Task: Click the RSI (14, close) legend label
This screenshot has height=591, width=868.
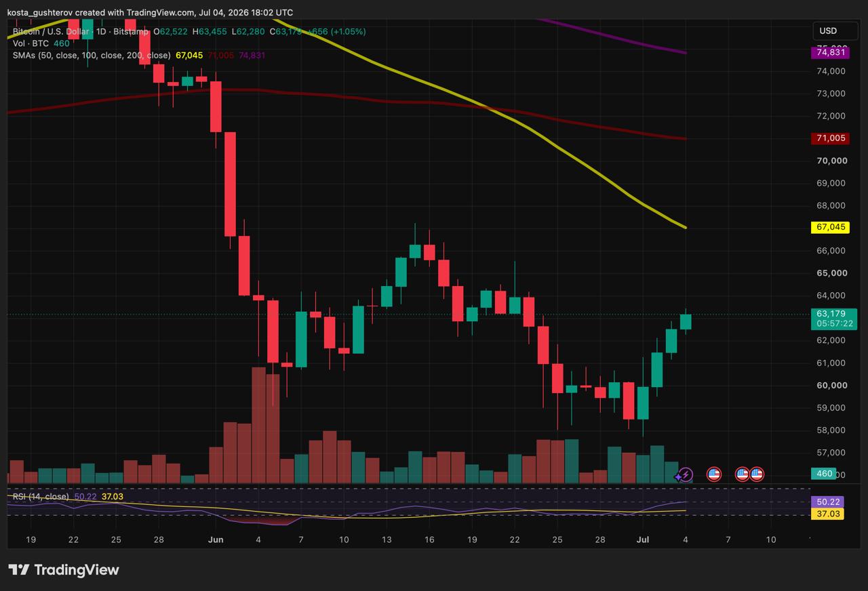Action: (41, 497)
